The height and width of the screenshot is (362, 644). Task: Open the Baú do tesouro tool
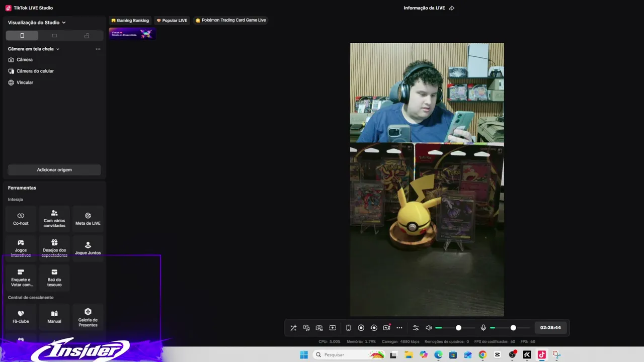tap(54, 278)
